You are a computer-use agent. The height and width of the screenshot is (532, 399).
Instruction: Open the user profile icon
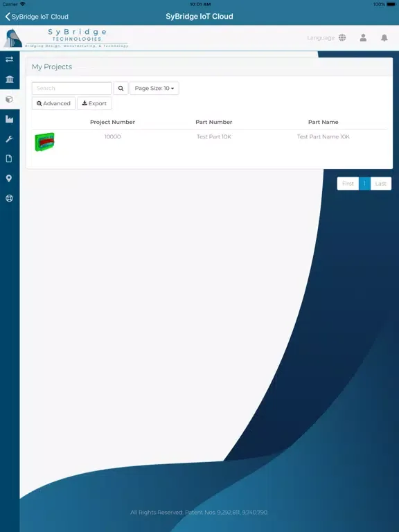tap(363, 37)
